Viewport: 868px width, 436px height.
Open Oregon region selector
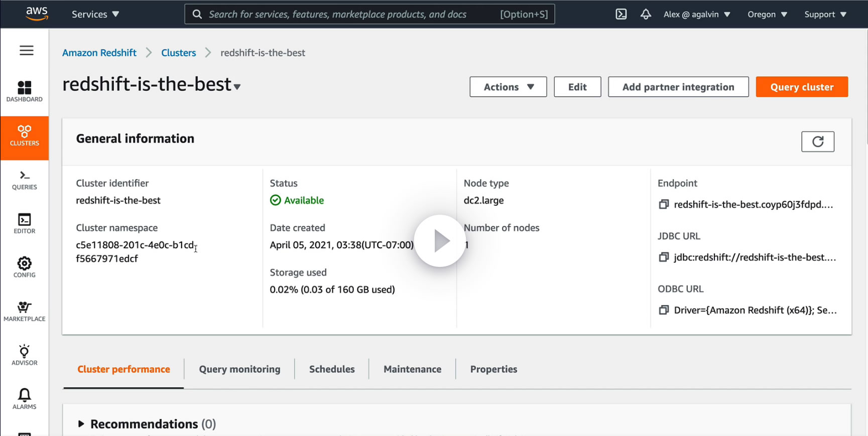point(767,14)
